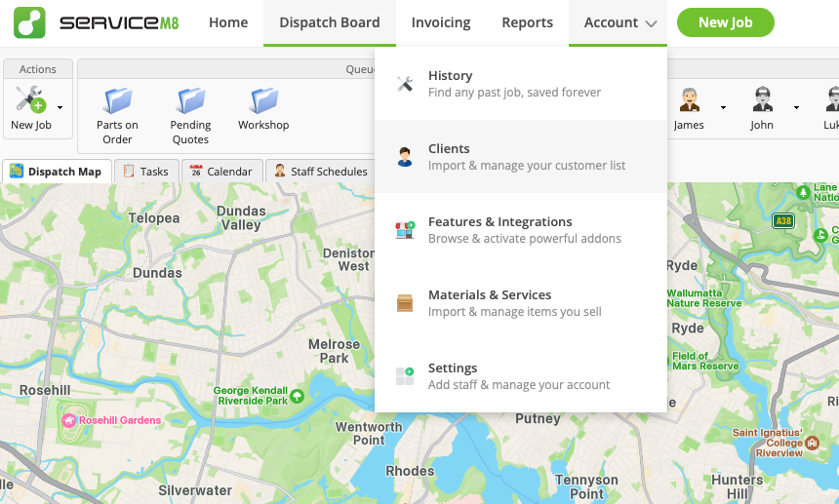Click the green New Job button
Screen dimensions: 839x504
coord(726,22)
